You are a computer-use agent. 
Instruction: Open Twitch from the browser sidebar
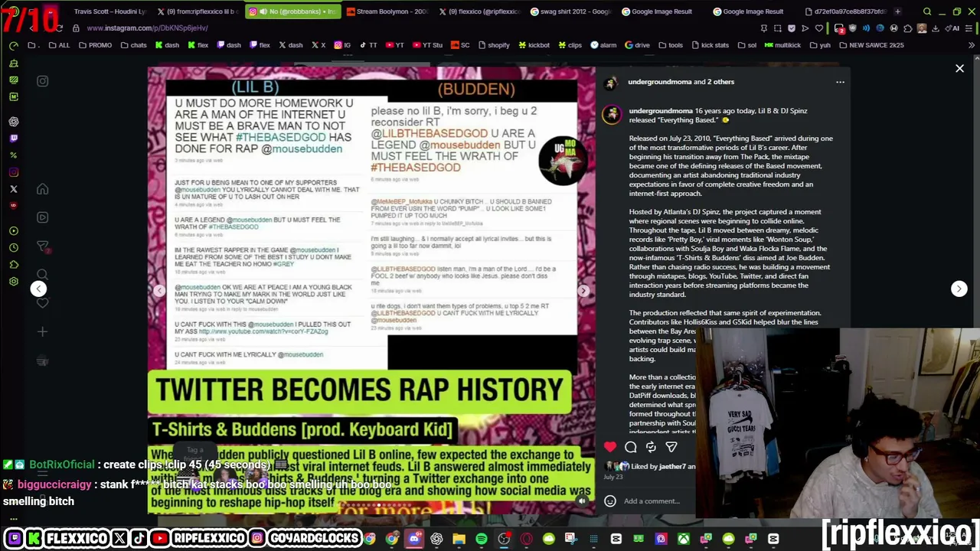(14, 139)
